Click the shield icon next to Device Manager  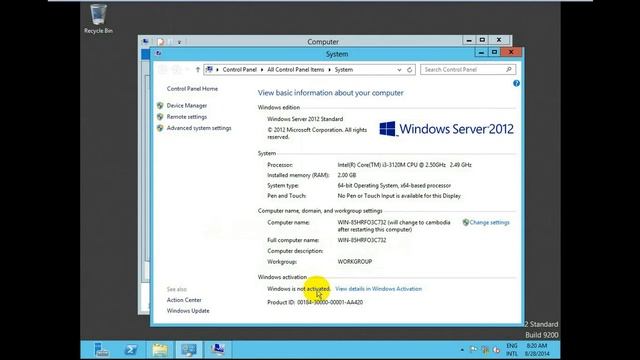[160, 105]
